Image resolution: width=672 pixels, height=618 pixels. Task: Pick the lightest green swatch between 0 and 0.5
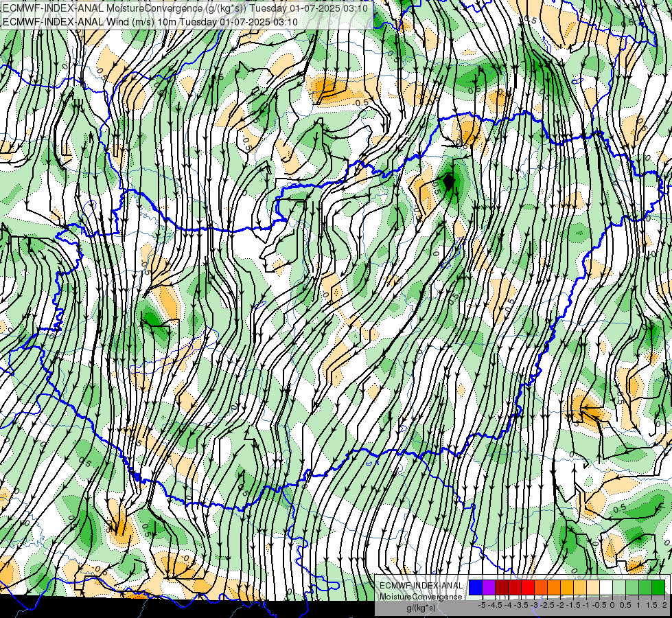(x=619, y=587)
